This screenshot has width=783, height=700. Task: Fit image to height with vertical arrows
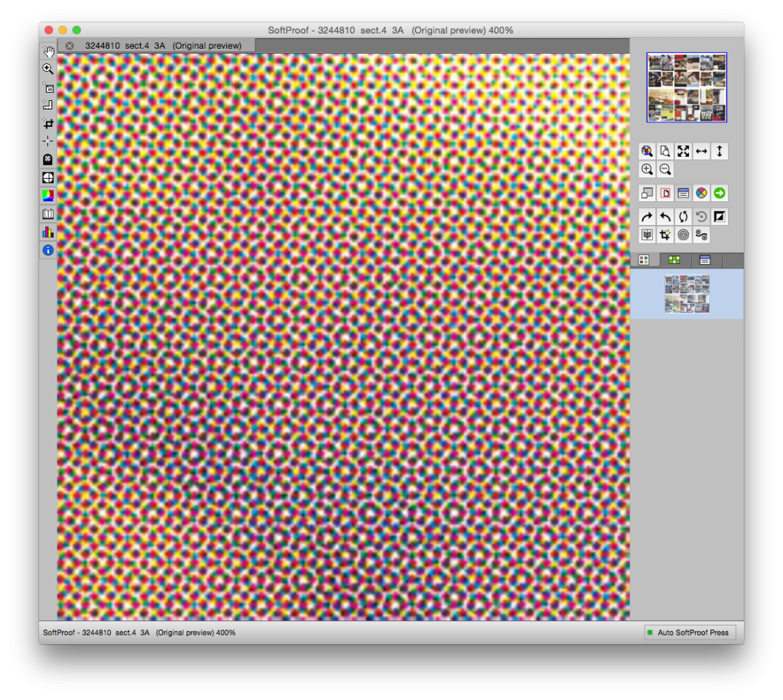pyautogui.click(x=720, y=151)
